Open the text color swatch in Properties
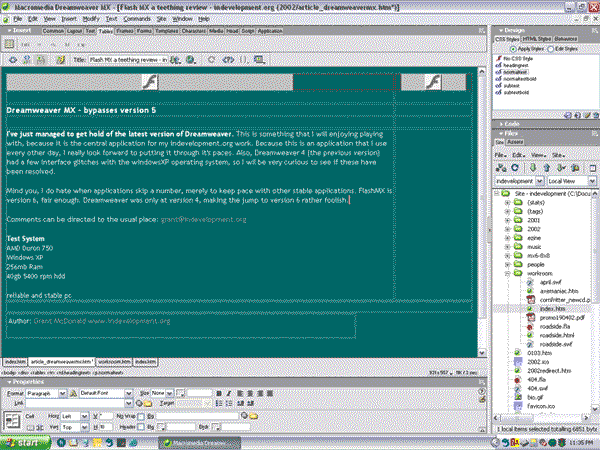 pyautogui.click(x=181, y=393)
